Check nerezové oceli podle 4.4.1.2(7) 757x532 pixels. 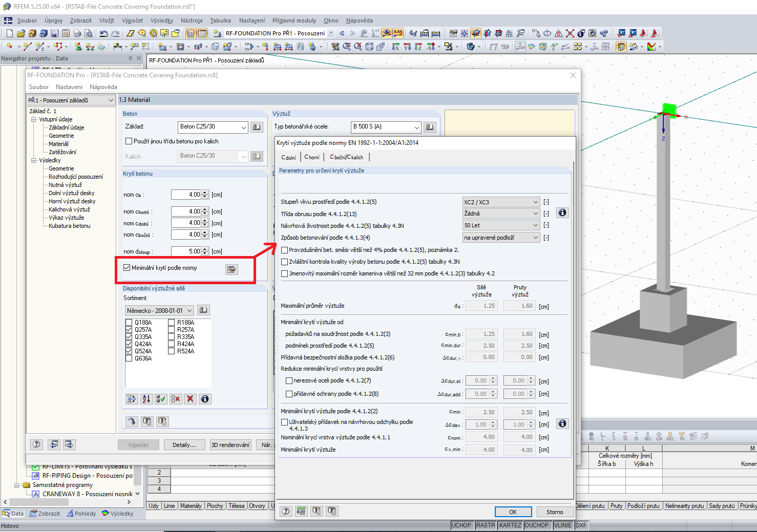[289, 381]
